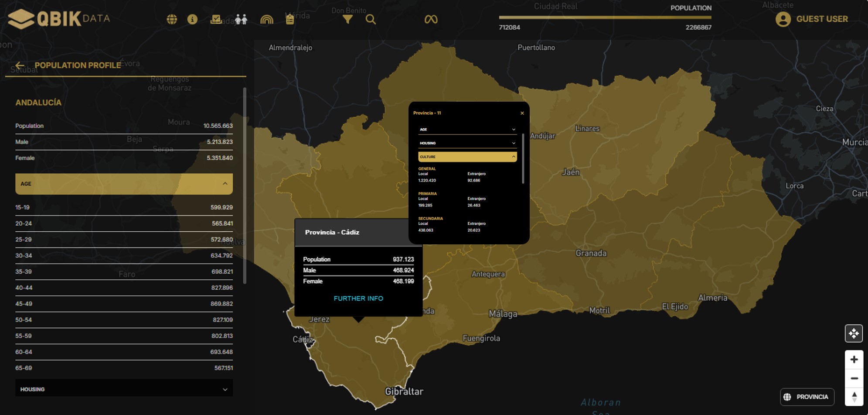868x415 pixels.
Task: Click the infinity loop icon
Action: [431, 19]
